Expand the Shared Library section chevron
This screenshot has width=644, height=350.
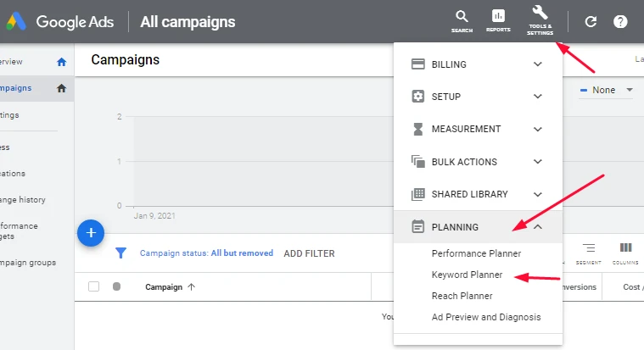tap(538, 194)
